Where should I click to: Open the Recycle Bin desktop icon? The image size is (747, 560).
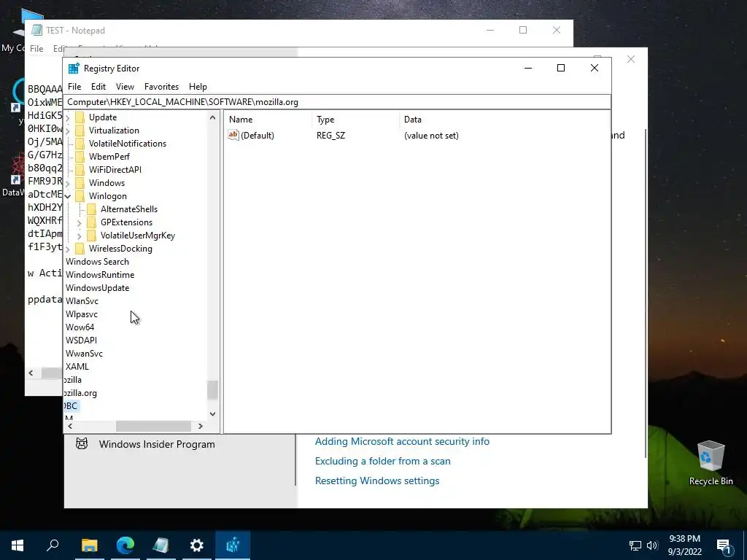pos(711,463)
